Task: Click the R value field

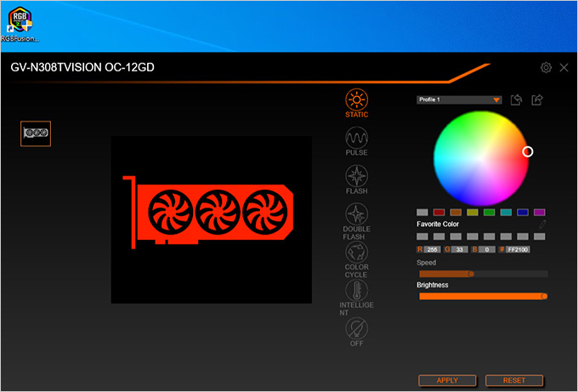Action: click(432, 250)
